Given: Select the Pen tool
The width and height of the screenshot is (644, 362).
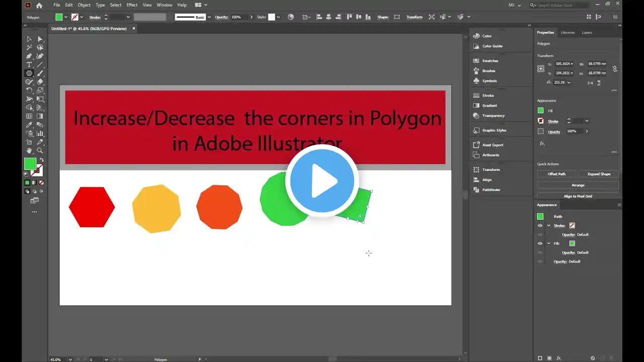Looking at the screenshot, I should click(29, 56).
